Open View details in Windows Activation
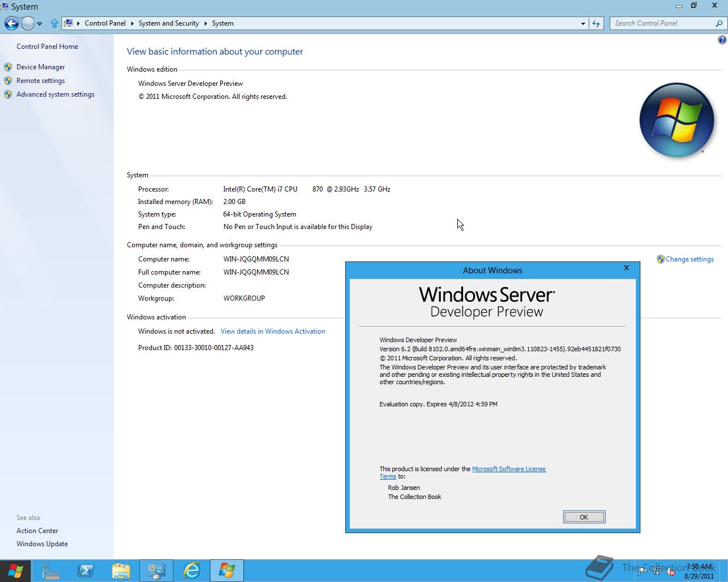 click(273, 331)
